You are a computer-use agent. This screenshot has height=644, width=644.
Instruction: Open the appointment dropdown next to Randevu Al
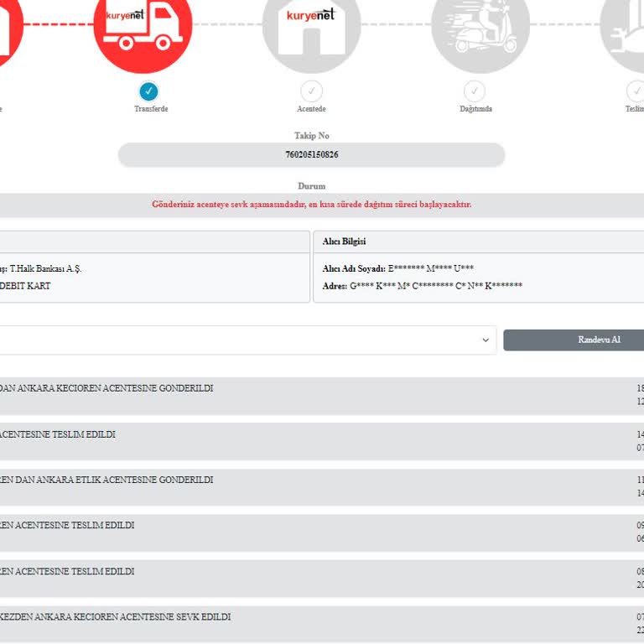pos(248,340)
